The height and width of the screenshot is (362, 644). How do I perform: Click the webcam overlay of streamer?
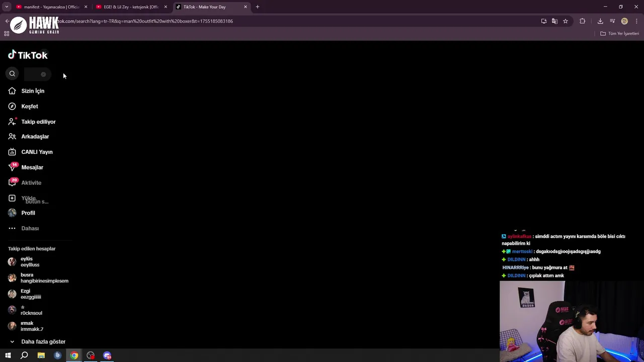pos(572,321)
